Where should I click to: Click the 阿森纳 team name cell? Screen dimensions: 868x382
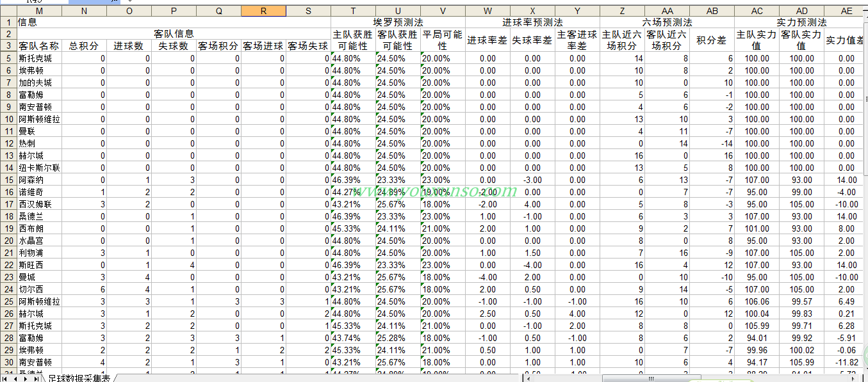[x=39, y=180]
